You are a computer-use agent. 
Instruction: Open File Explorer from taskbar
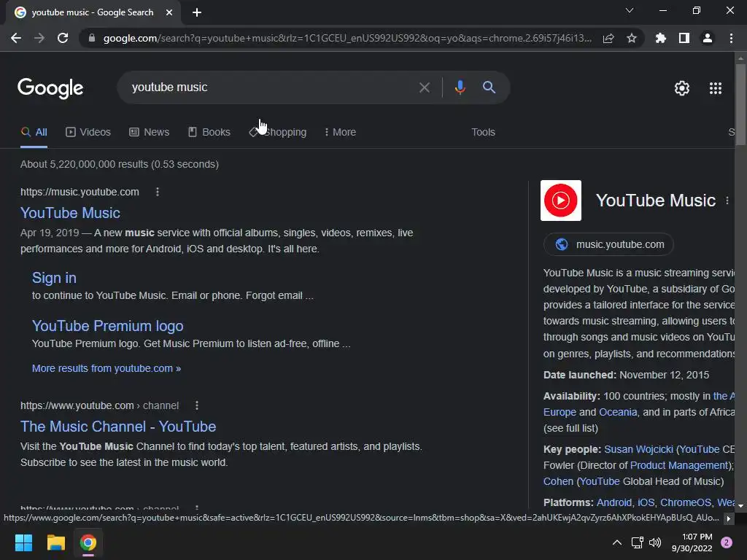point(55,542)
